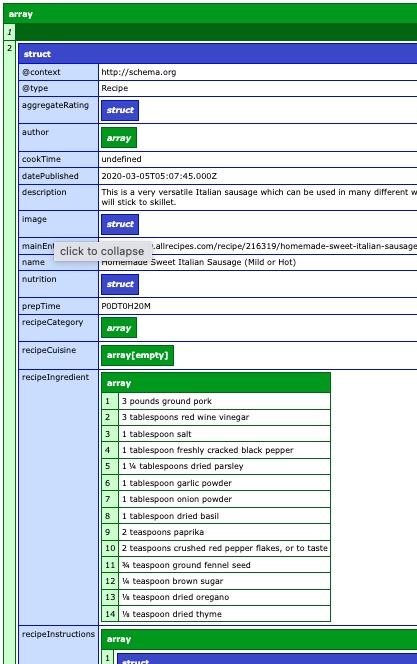Image resolution: width=417 pixels, height=664 pixels.
Task: Click the 2020-03-05T05:07:45.000Z date value
Action: (159, 176)
